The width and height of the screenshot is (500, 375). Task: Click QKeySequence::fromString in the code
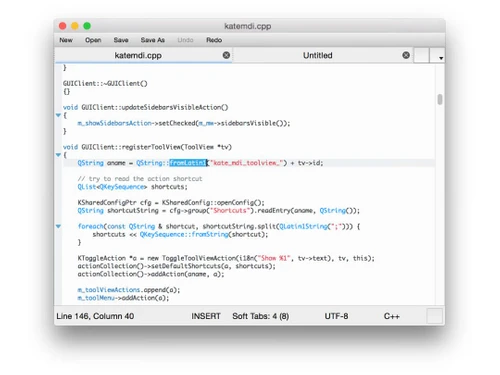[184, 234]
